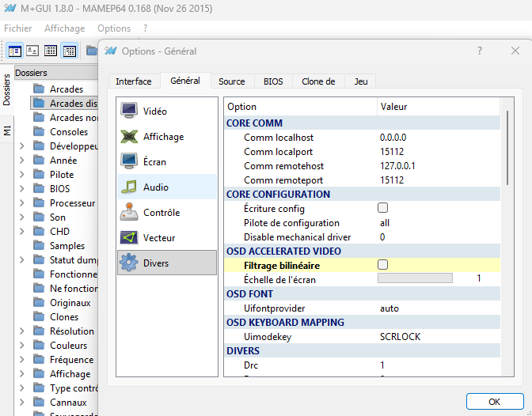
Task: Select the Divers gear icon
Action: click(129, 263)
